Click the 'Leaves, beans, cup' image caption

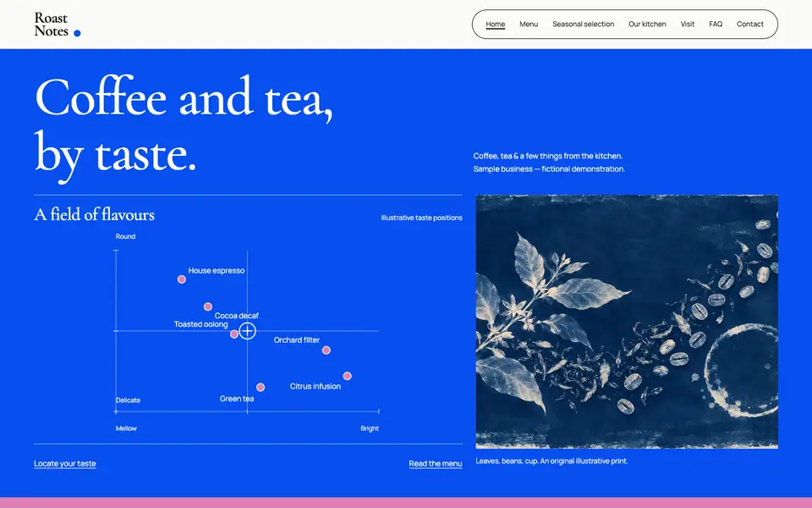(x=551, y=461)
